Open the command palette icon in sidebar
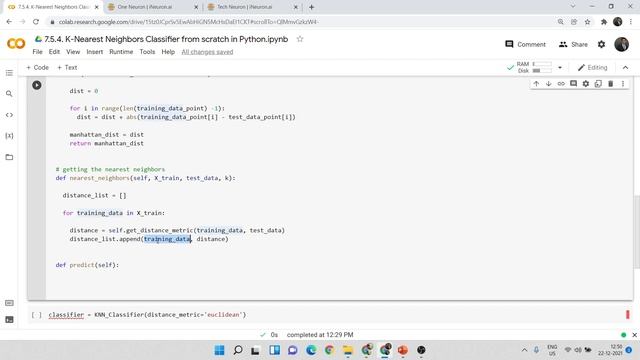 click(9, 303)
